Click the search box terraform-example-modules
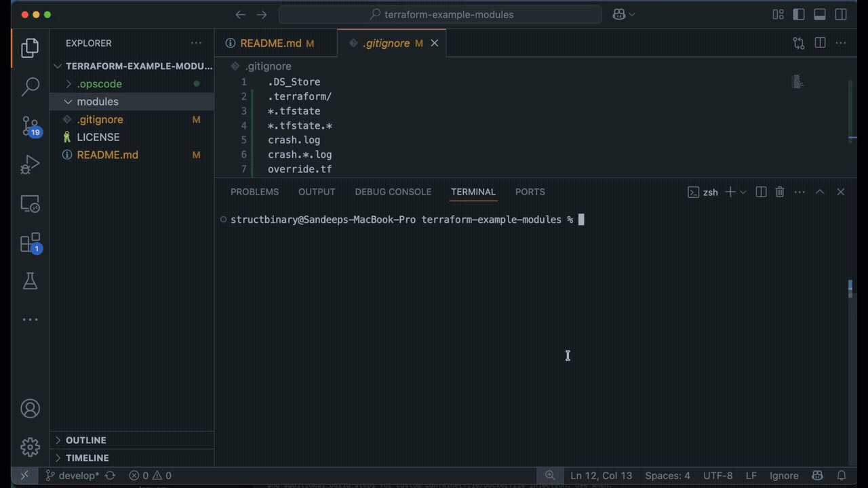This screenshot has height=488, width=868. pyautogui.click(x=440, y=14)
